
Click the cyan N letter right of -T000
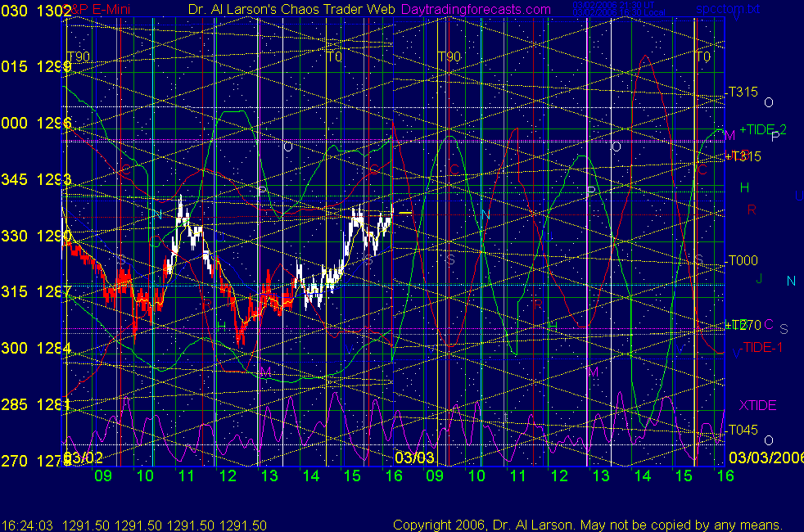click(x=791, y=281)
